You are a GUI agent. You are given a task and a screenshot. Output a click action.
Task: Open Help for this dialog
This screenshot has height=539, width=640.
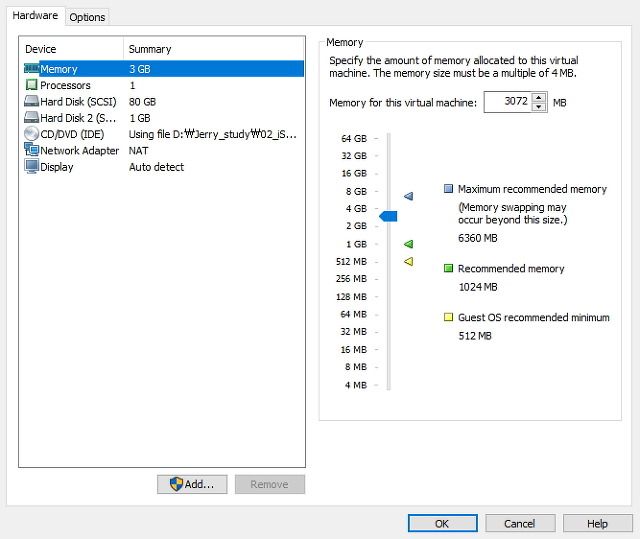[597, 523]
